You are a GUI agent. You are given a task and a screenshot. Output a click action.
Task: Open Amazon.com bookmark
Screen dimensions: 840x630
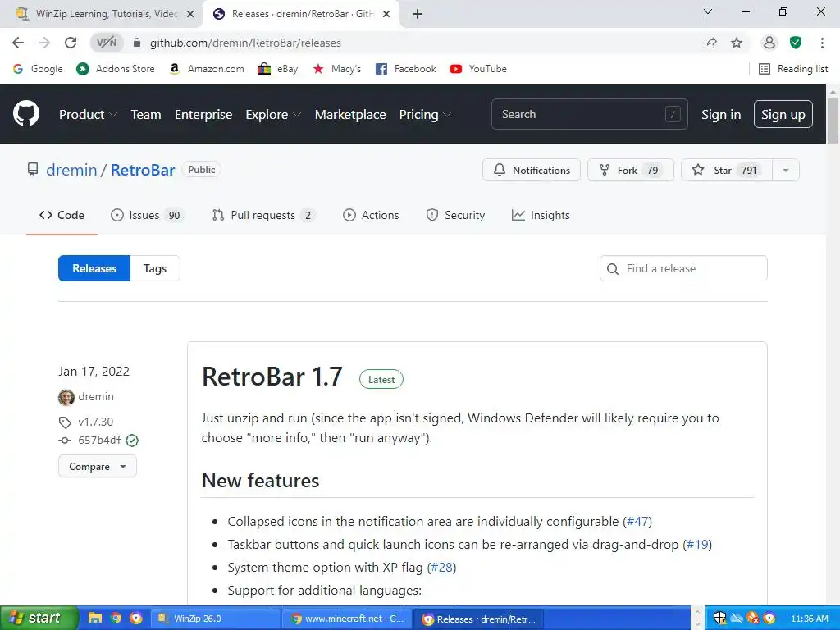tap(206, 69)
